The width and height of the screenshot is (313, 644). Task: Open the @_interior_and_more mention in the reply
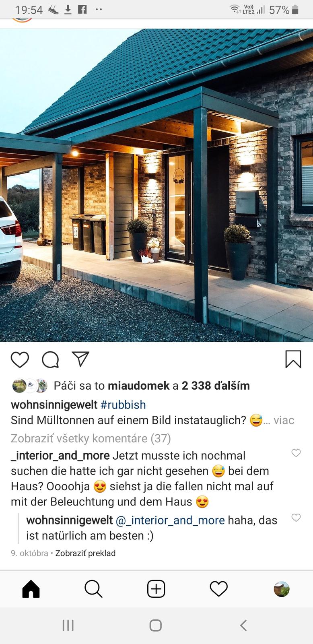point(170,520)
